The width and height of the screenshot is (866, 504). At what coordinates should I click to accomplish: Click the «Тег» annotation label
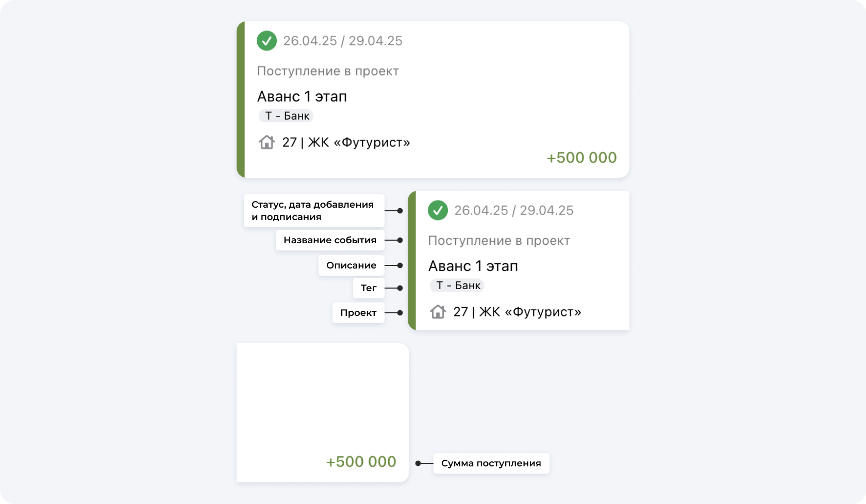[x=369, y=288]
